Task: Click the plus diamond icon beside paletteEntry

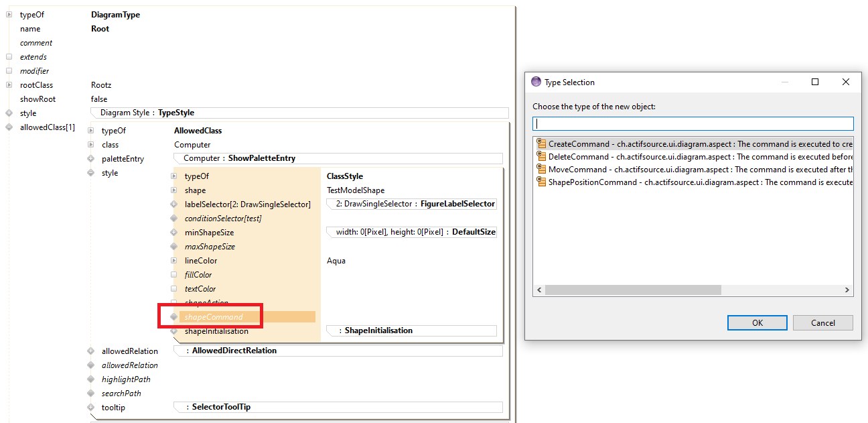Action: click(x=90, y=159)
